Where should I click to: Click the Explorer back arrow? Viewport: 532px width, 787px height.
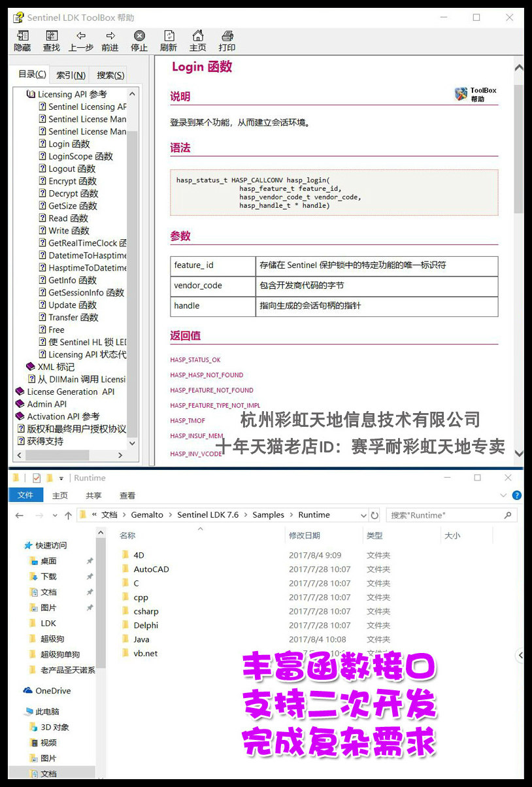pos(20,515)
